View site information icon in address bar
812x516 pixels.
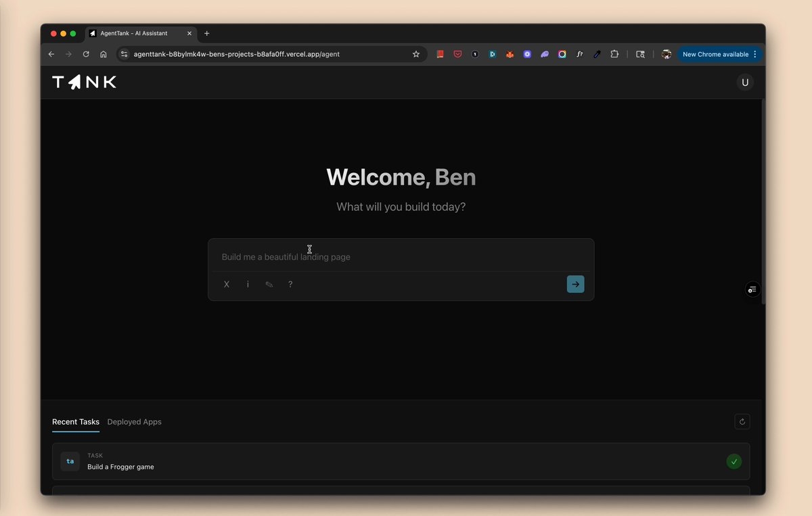point(125,54)
